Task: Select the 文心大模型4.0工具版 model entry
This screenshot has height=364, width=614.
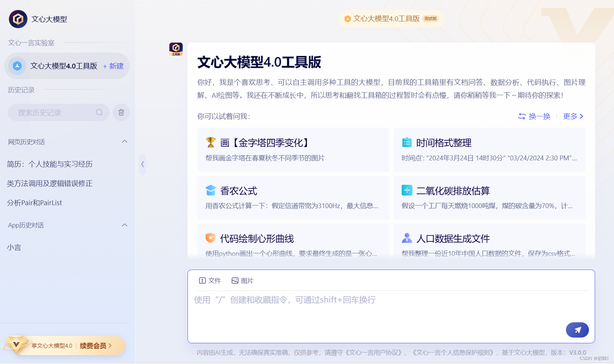Action: pyautogui.click(x=67, y=66)
